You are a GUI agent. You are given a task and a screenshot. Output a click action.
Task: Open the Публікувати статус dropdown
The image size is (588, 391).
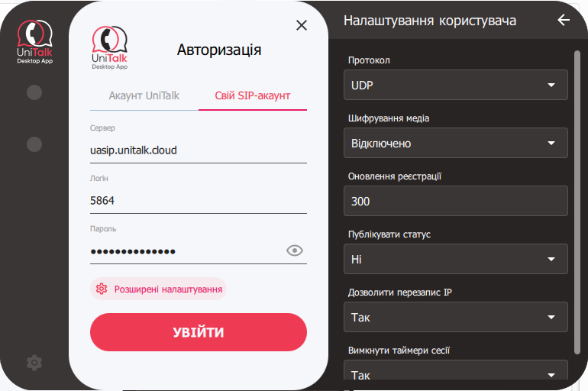(456, 259)
